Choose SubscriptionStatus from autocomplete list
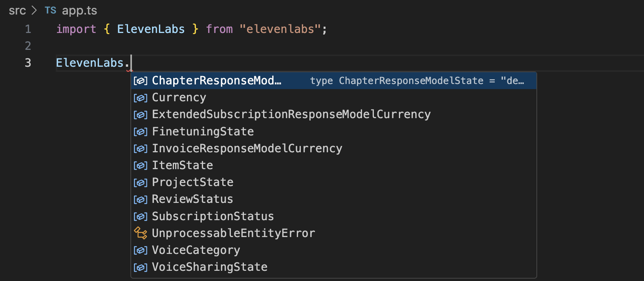Screen dimensions: 644x281 pos(212,216)
